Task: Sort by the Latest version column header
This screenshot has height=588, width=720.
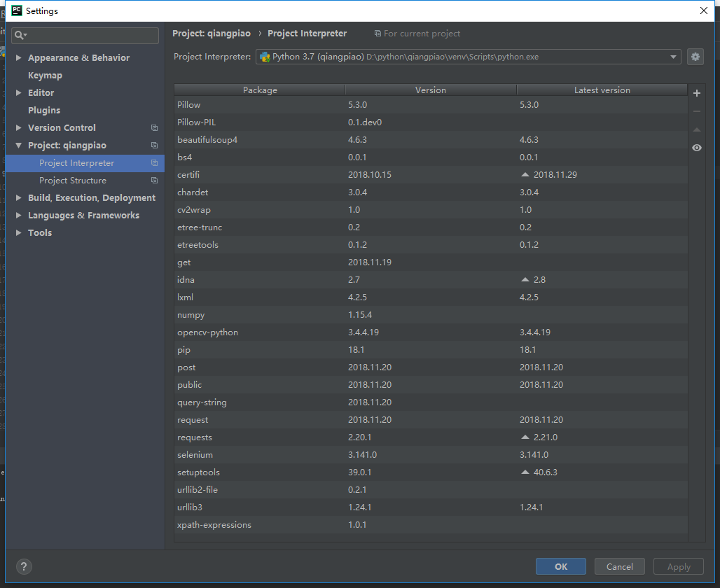Action: click(x=602, y=90)
